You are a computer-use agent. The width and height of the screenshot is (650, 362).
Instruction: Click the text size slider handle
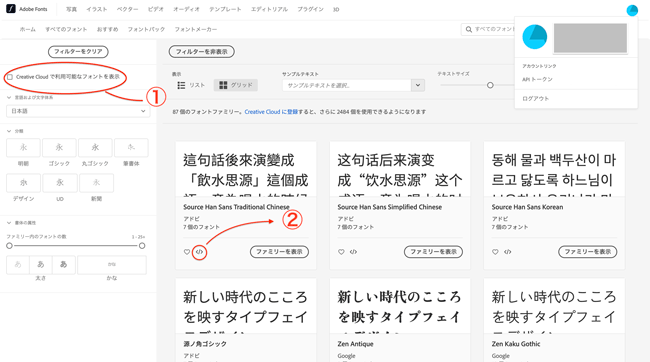pos(490,85)
